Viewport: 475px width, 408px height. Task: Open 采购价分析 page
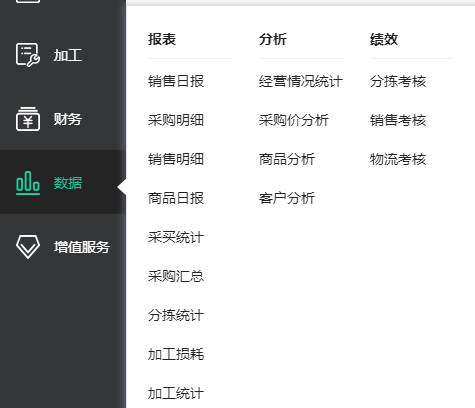294,120
